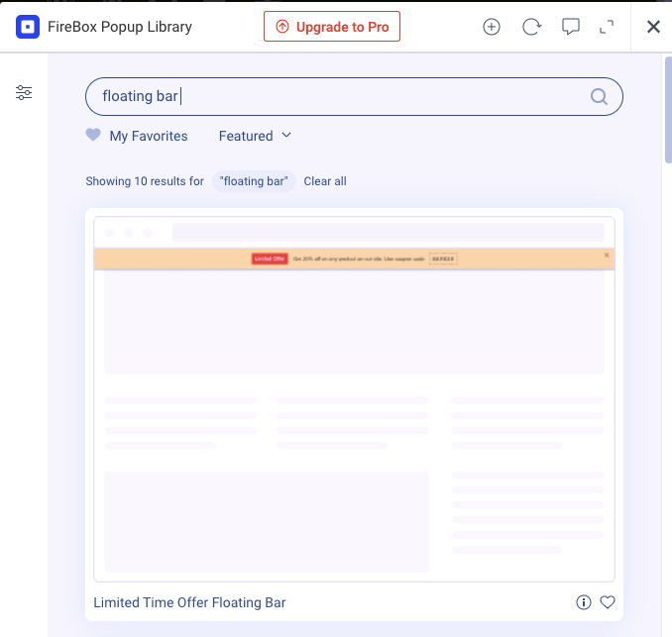672x637 pixels.
Task: Favorite the Limited Time Offer Floating Bar
Action: [608, 602]
